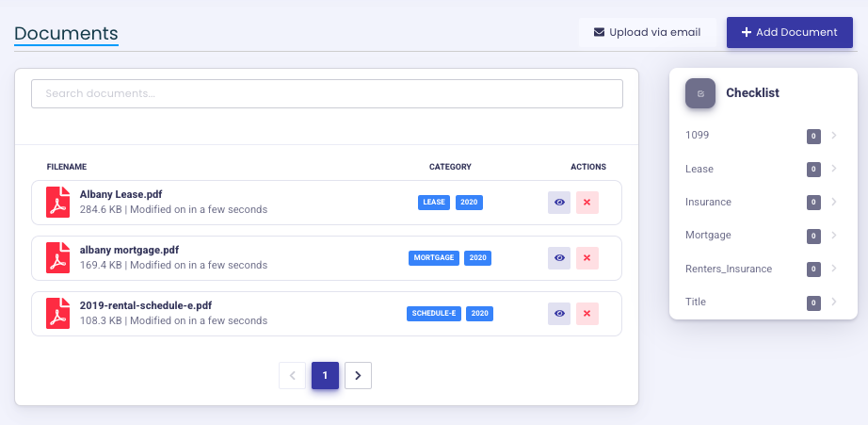Image resolution: width=868 pixels, height=425 pixels.
Task: Click the PDF icon for Albany Lease.pdf
Action: click(x=58, y=203)
